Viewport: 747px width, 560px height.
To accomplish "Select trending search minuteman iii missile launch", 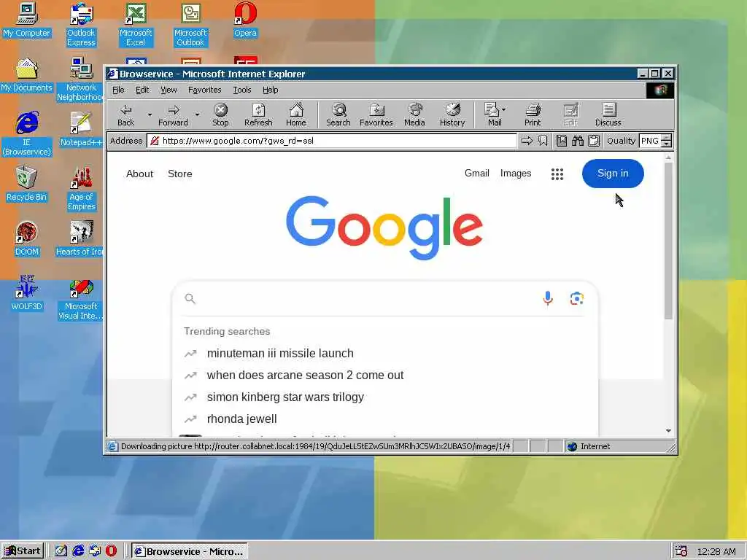I will pyautogui.click(x=280, y=354).
